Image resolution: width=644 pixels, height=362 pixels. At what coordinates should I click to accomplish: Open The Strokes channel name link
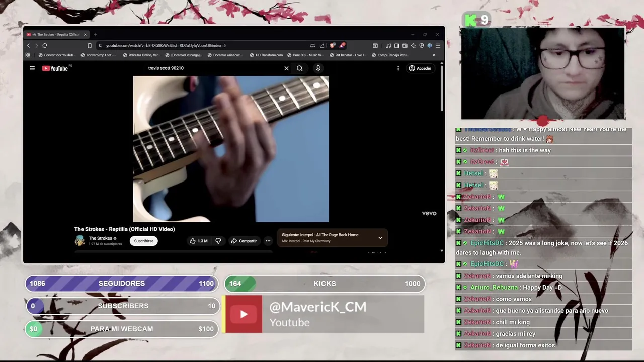pyautogui.click(x=100, y=238)
